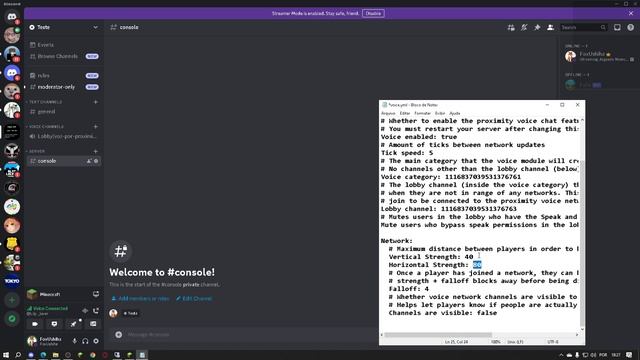Open soundboard icon in voice panel
The height and width of the screenshot is (360, 640).
[93, 324]
